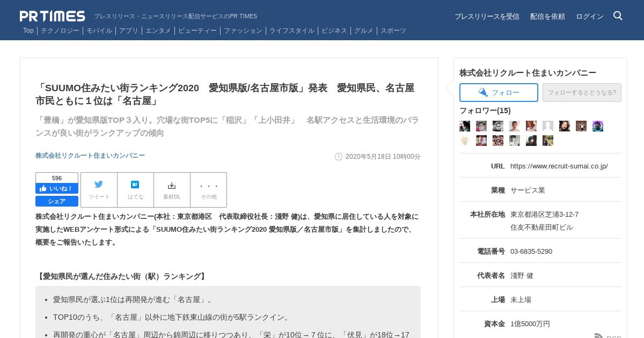Click fourth follower avatar in top row
Image resolution: width=644 pixels, height=338 pixels.
(515, 126)
